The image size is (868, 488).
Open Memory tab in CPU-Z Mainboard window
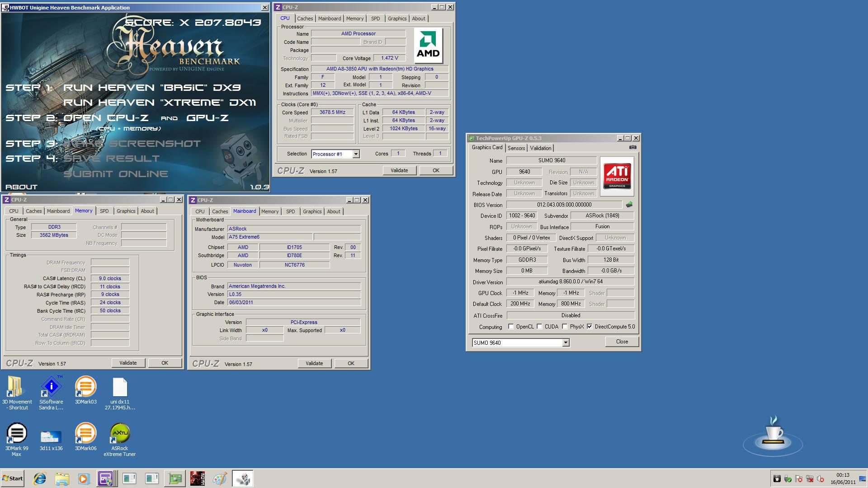pyautogui.click(x=270, y=211)
